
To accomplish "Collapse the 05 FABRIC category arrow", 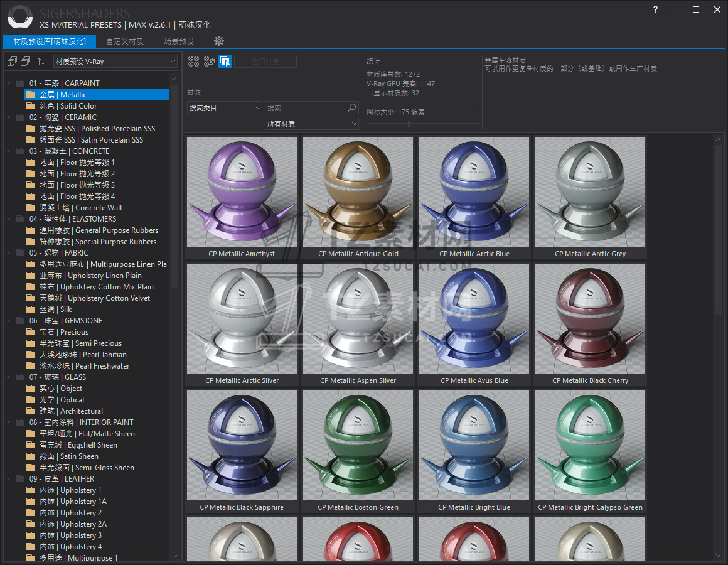I will point(8,253).
